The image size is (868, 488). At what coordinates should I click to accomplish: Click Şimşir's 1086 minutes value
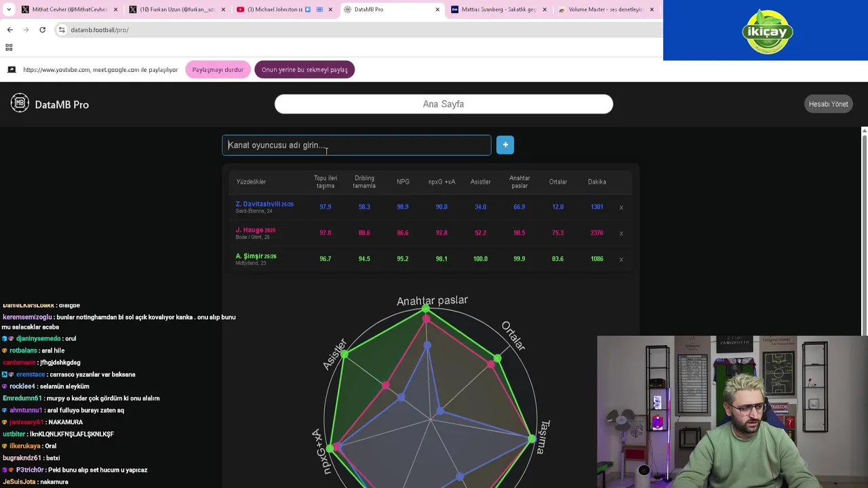click(x=597, y=258)
